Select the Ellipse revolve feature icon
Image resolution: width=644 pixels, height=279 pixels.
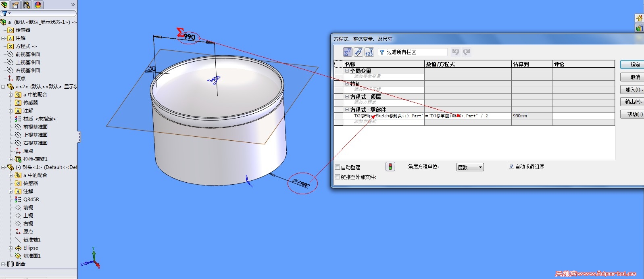click(x=18, y=248)
